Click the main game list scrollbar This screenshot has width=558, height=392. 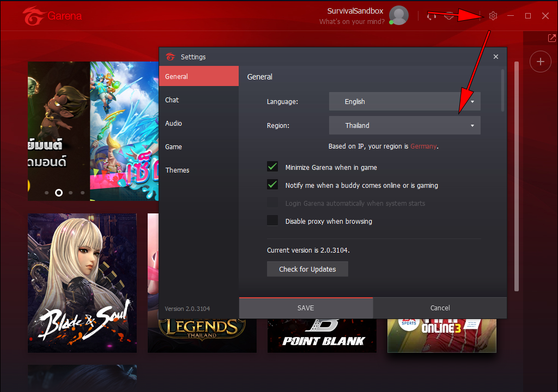click(x=517, y=176)
